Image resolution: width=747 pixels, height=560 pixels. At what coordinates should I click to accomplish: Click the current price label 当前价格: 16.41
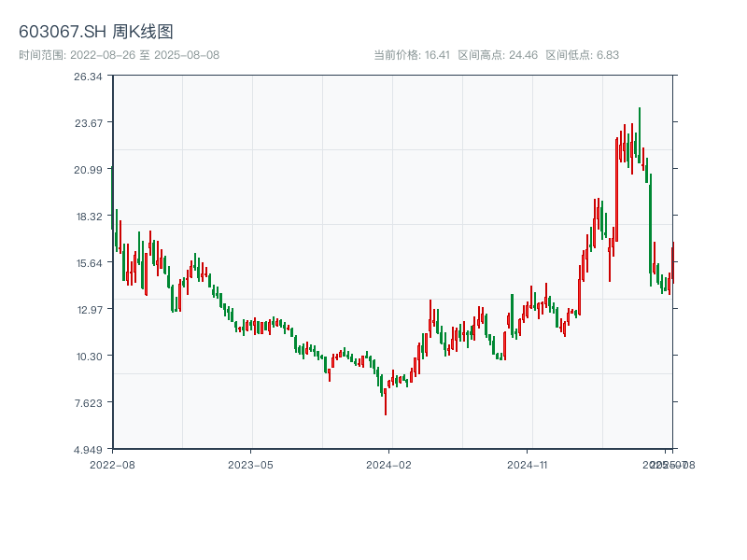[412, 55]
